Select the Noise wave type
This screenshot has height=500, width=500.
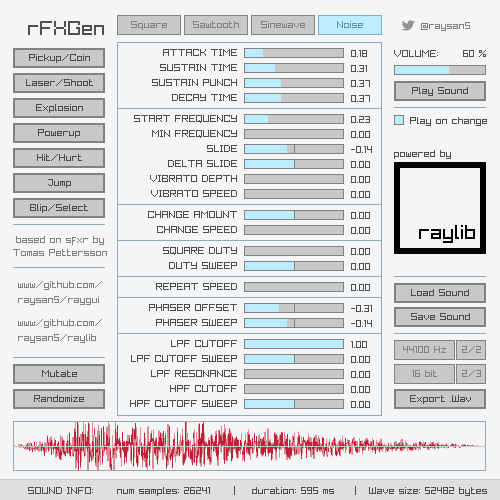tap(350, 25)
